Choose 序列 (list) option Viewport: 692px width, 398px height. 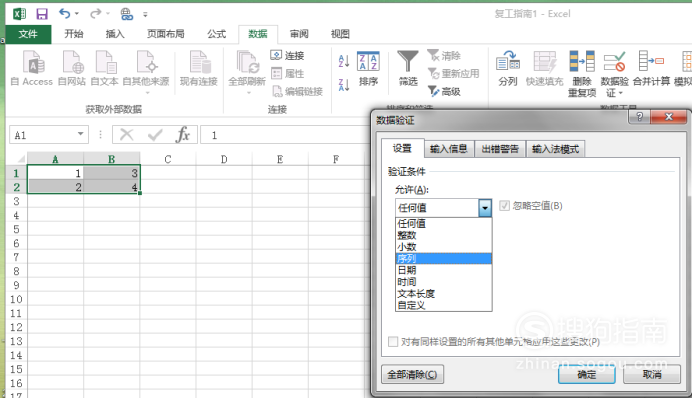(x=444, y=258)
